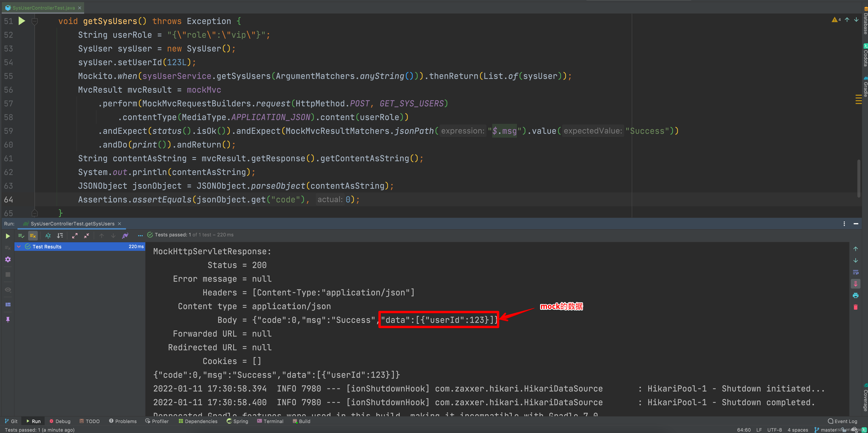Image resolution: width=868 pixels, height=433 pixels.
Task: Open the Terminal tool window
Action: click(270, 421)
